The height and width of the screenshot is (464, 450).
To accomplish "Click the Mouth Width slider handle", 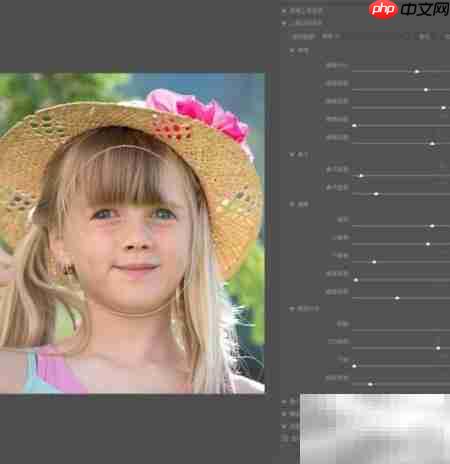I will coord(356,280).
